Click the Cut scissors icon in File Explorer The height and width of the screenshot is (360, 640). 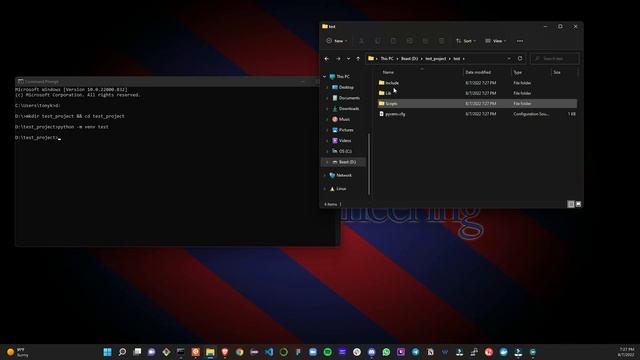(x=361, y=41)
